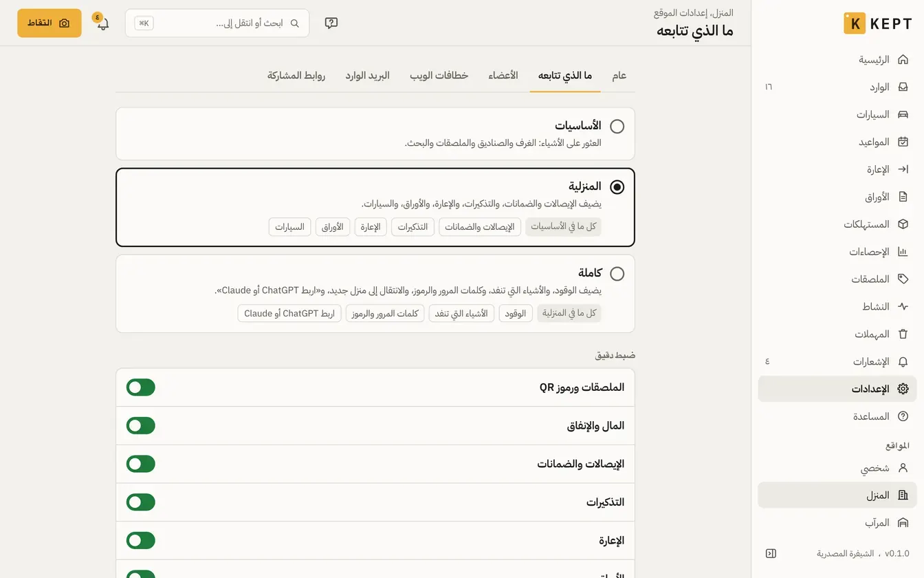Open the top bar notification bell

[x=103, y=23]
